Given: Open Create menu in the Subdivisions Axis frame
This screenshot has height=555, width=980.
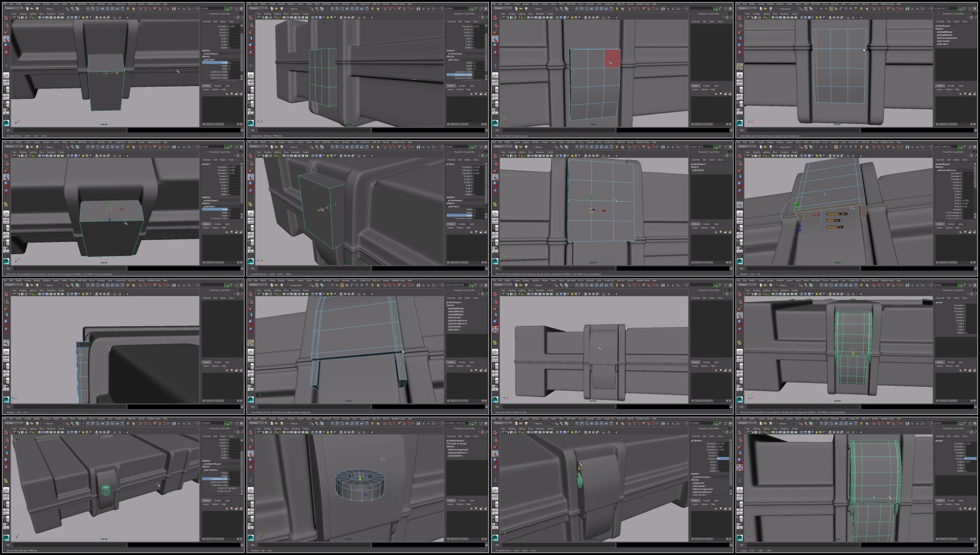Looking at the screenshot, I should tap(27, 419).
